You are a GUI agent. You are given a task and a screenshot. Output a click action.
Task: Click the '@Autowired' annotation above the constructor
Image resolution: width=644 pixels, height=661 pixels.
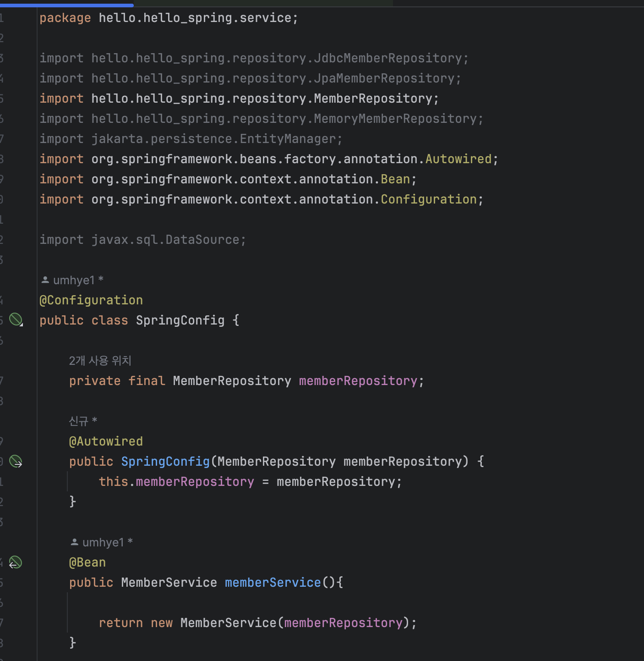(106, 441)
